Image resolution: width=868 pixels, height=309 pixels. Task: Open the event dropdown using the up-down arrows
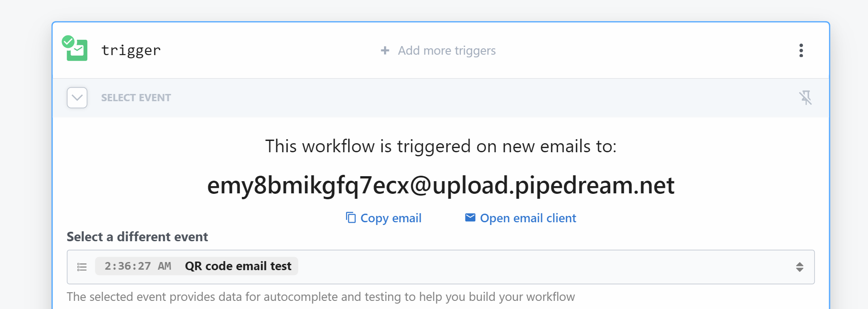tap(799, 267)
